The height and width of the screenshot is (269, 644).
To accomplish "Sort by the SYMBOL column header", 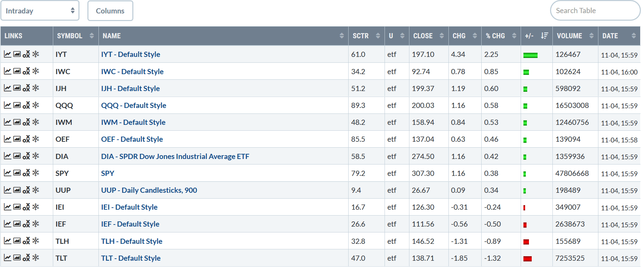I will (x=76, y=36).
